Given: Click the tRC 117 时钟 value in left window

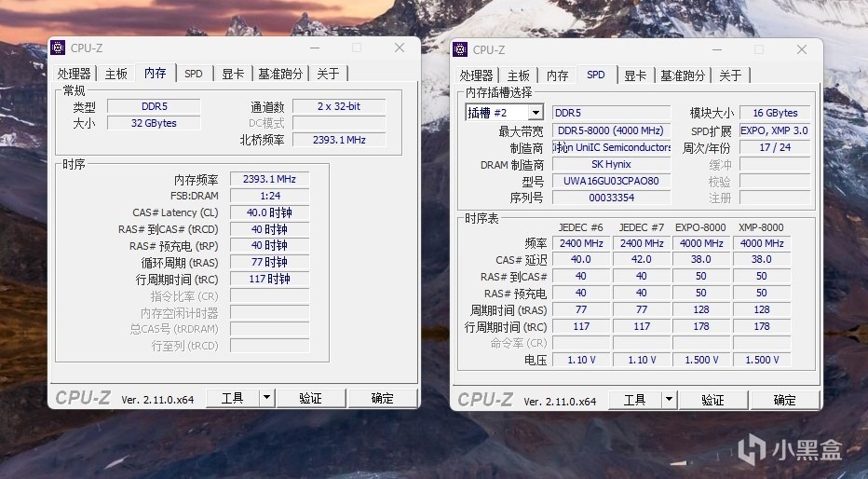Looking at the screenshot, I should coord(269,279).
